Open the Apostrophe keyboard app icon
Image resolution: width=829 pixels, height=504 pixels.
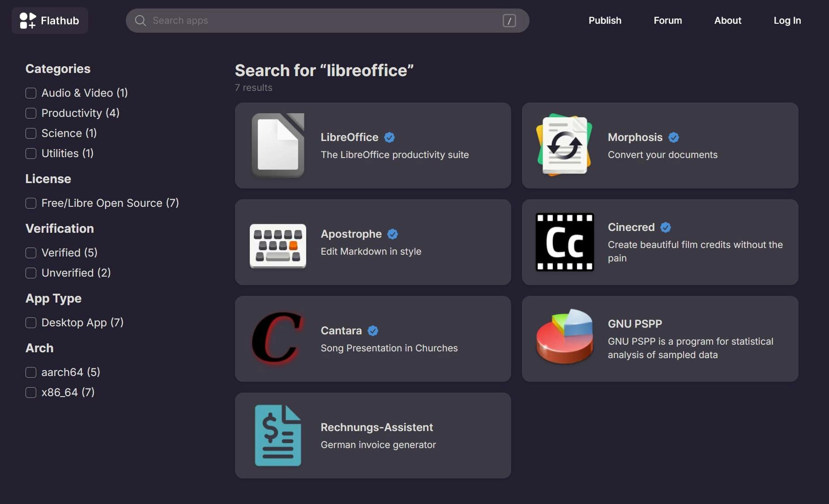tap(278, 246)
